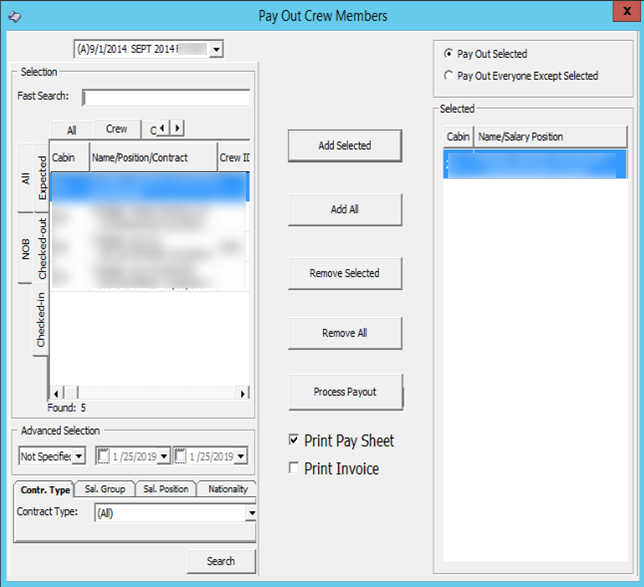The image size is (644, 587).
Task: Open the first date picker dropdown arrow
Action: tap(164, 456)
